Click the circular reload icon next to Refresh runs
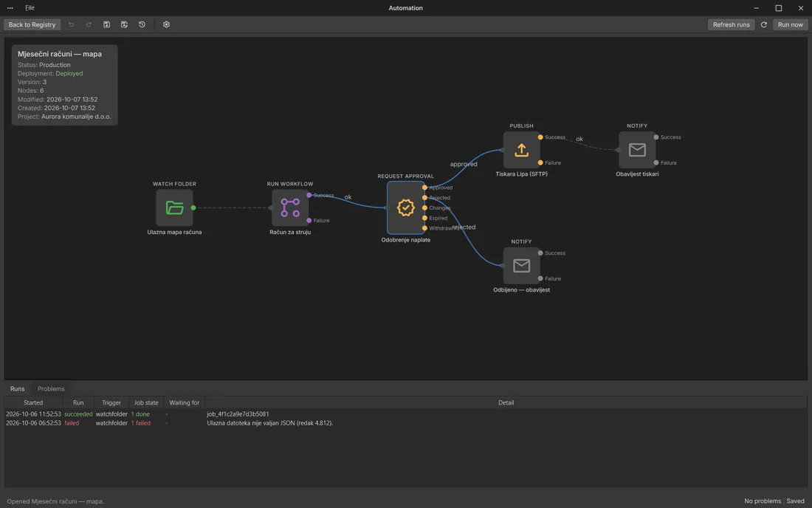The height and width of the screenshot is (508, 812). tap(764, 24)
